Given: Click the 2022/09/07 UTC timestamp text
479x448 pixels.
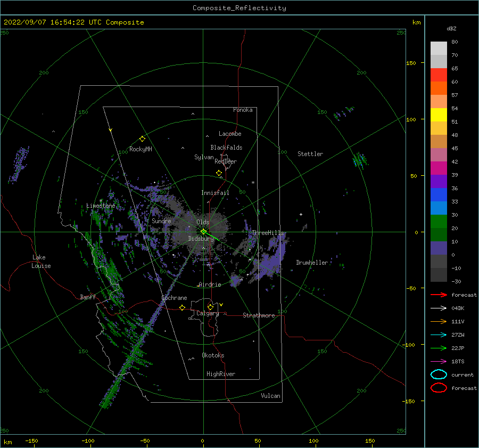Looking at the screenshot, I should pos(74,22).
